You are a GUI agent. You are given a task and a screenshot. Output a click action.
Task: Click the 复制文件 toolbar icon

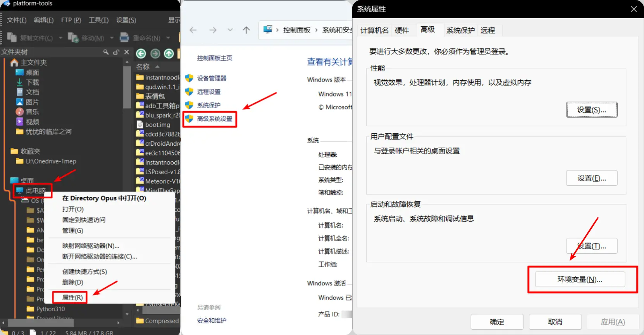pos(12,38)
